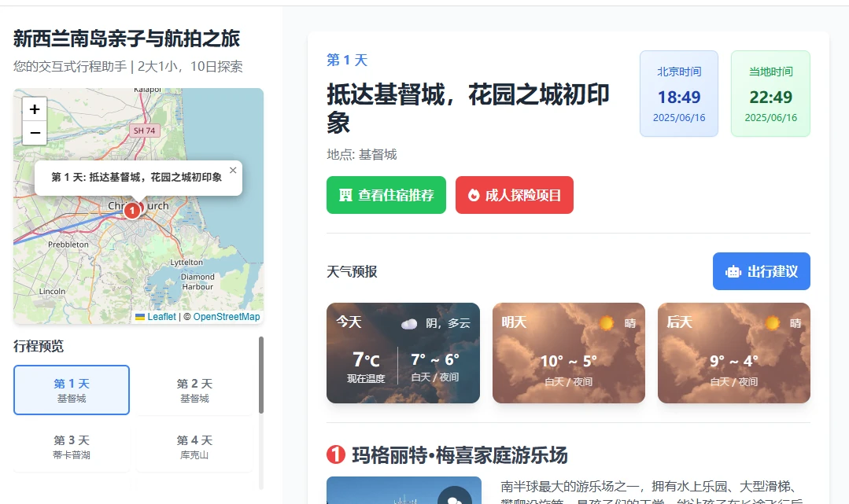The width and height of the screenshot is (849, 504).
Task: Select tomorrow's weather card 明天
Action: point(568,353)
